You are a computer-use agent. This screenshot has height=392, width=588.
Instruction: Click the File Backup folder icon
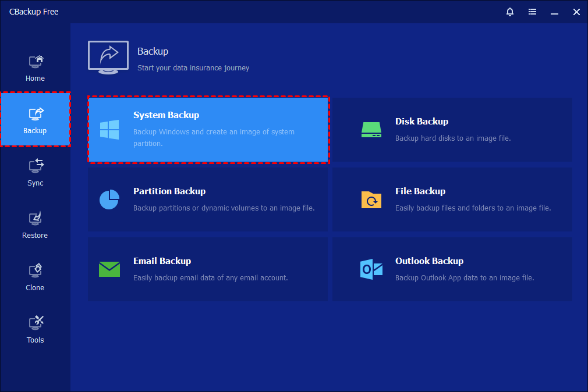[x=371, y=199]
